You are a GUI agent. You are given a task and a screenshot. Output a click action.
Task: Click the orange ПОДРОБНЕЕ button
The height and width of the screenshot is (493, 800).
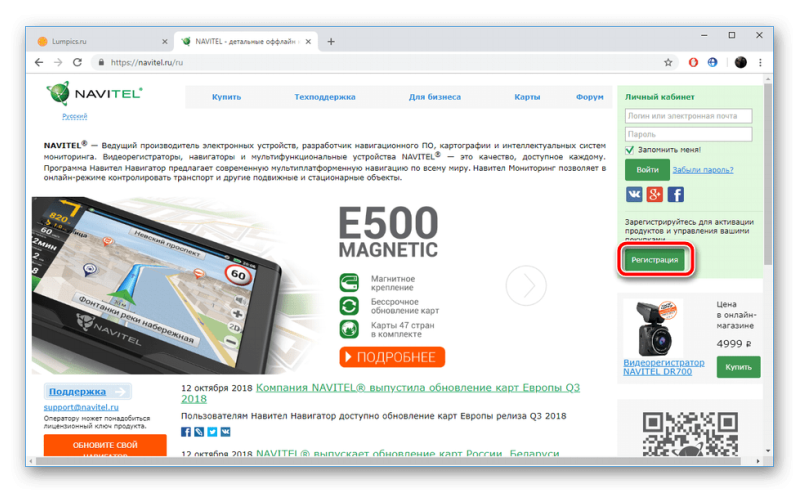pyautogui.click(x=392, y=357)
